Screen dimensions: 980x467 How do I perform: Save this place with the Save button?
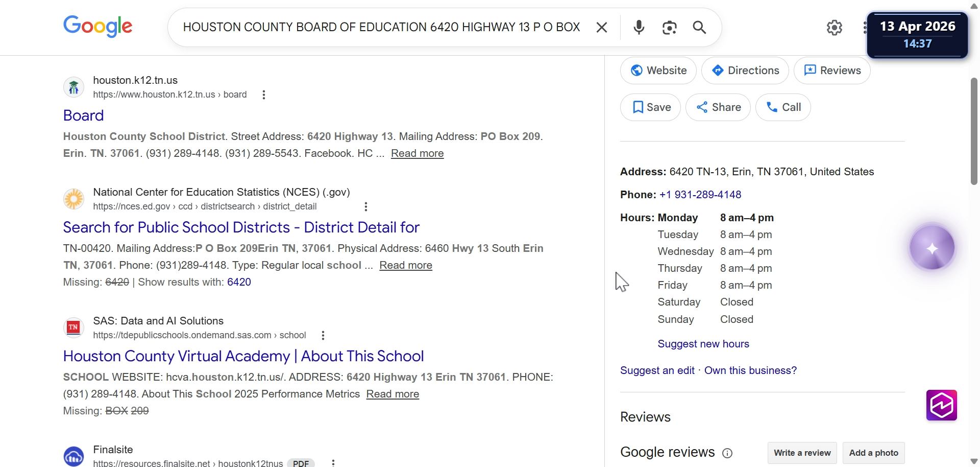pyautogui.click(x=651, y=107)
